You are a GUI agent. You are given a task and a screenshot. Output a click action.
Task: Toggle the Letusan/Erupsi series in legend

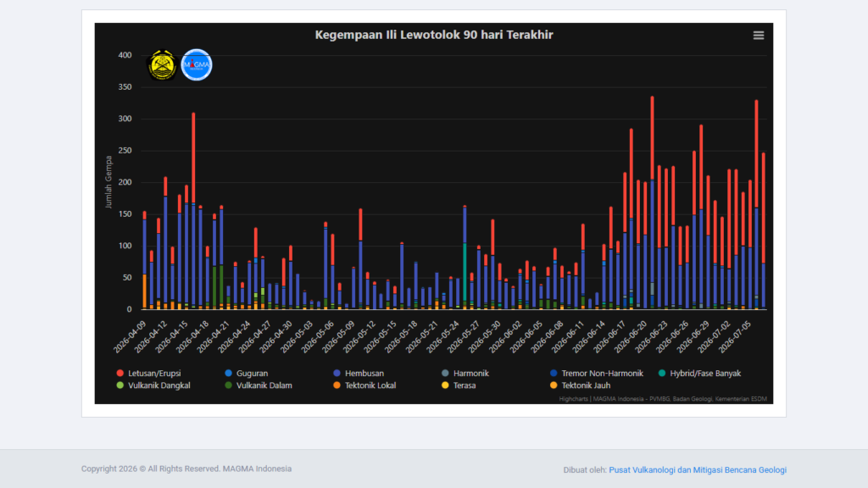148,374
